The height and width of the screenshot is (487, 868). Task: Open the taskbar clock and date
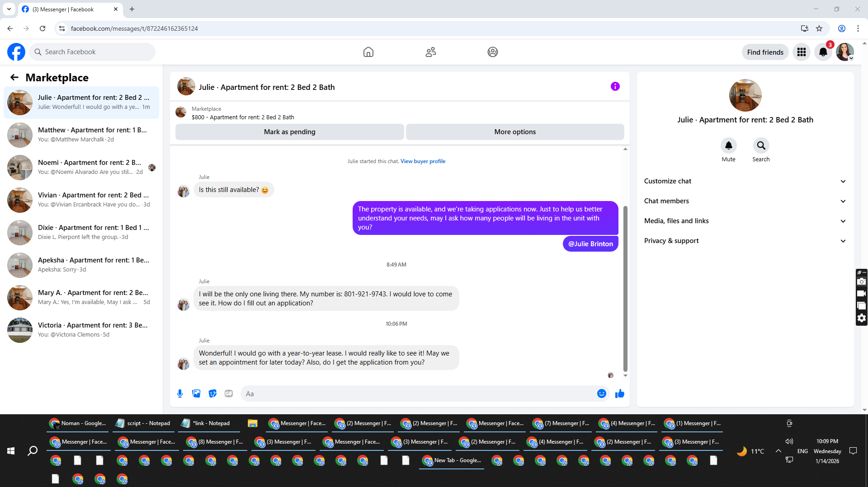827,451
